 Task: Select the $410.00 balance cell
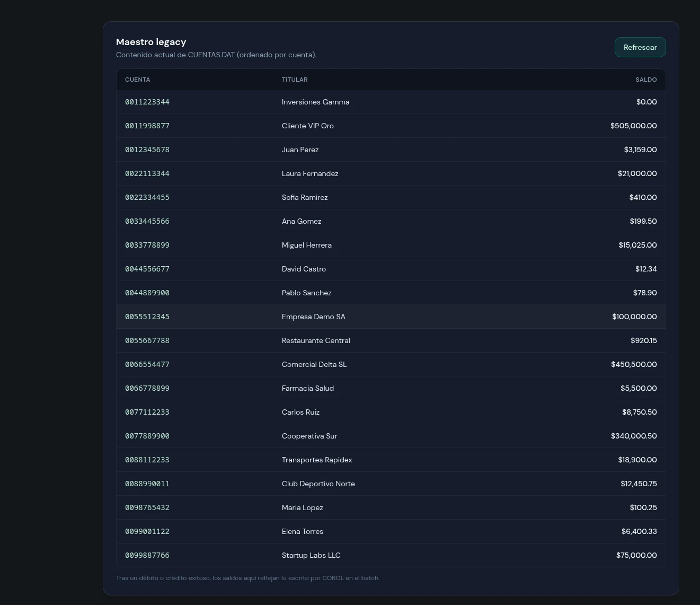(643, 197)
